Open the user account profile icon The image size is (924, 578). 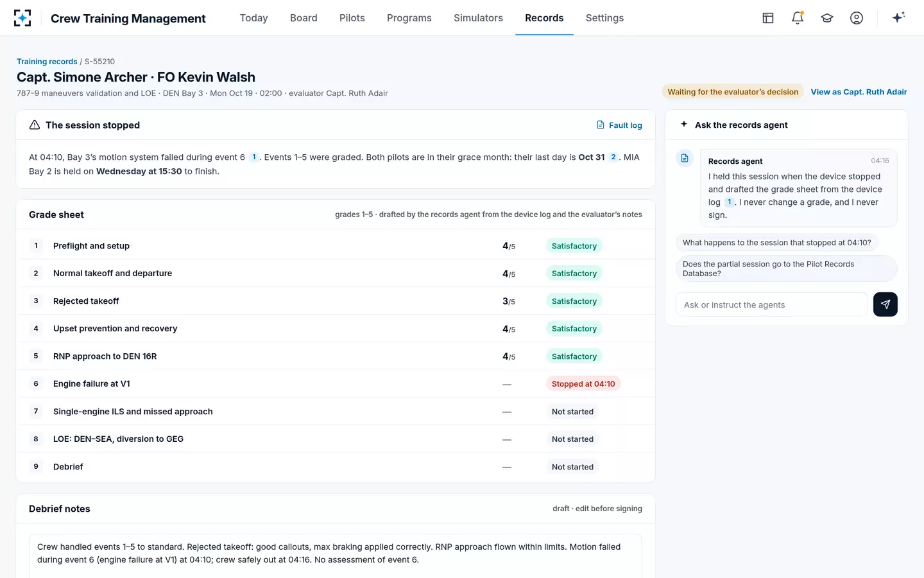point(857,18)
